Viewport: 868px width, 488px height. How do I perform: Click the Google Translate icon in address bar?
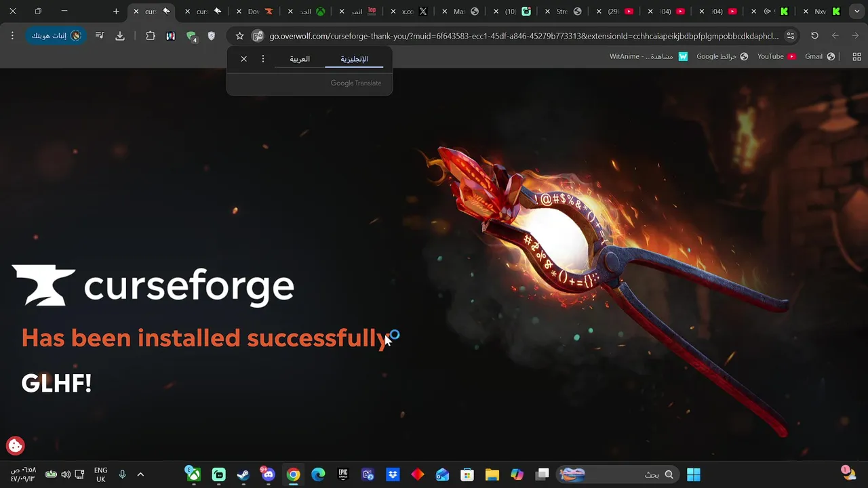coord(258,36)
